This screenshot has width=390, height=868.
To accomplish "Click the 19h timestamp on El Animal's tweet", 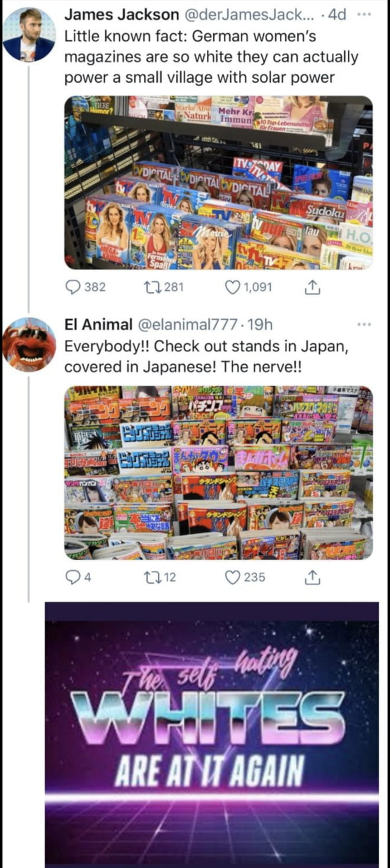I will [x=258, y=324].
